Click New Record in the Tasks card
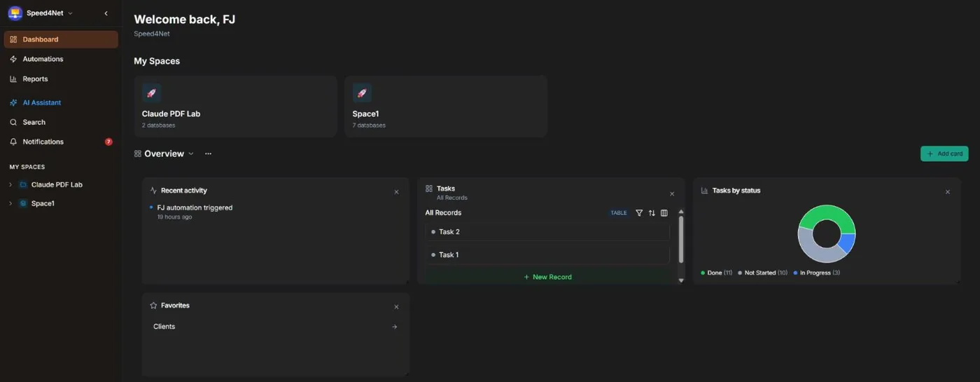The width and height of the screenshot is (980, 382). [547, 277]
